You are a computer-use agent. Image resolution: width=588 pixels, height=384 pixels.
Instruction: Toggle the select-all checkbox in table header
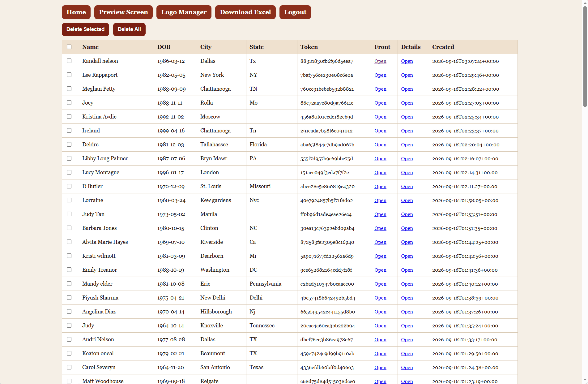pyautogui.click(x=69, y=47)
